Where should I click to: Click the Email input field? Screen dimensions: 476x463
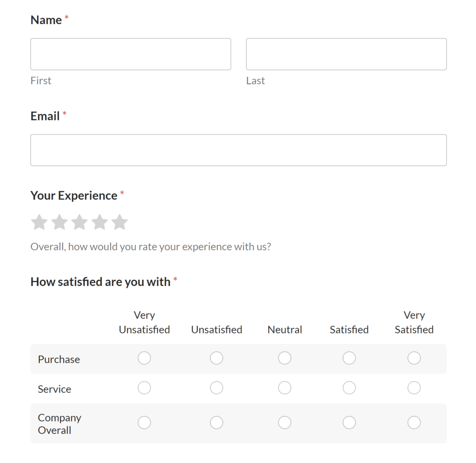[238, 150]
